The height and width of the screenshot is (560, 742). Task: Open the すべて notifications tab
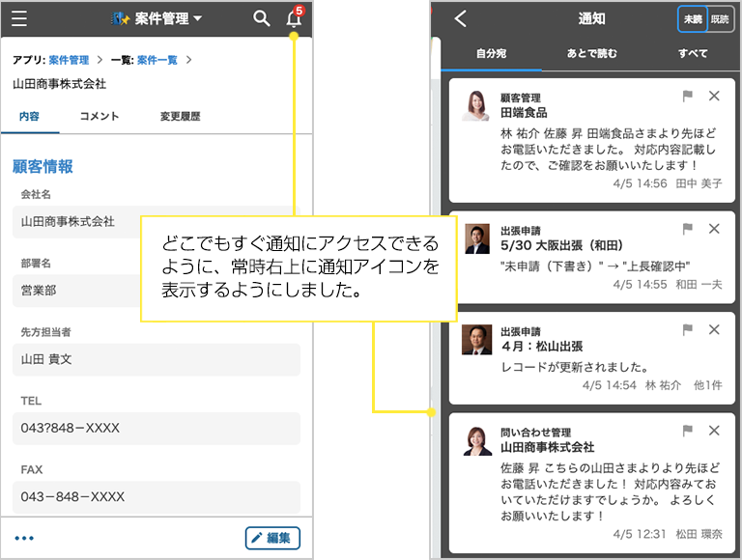coord(693,53)
